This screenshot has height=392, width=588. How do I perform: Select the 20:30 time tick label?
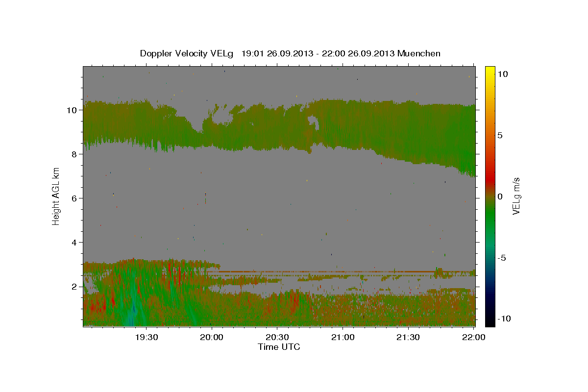tap(277, 337)
